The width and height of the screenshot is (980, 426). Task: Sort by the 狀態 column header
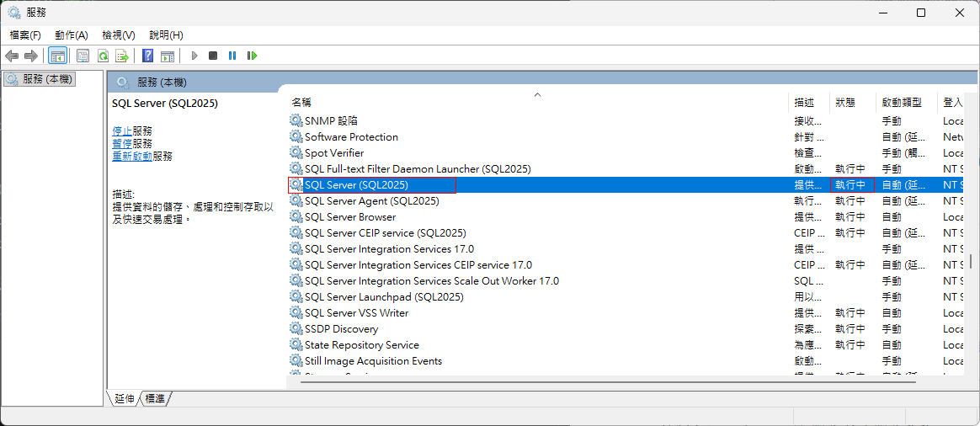click(x=853, y=103)
